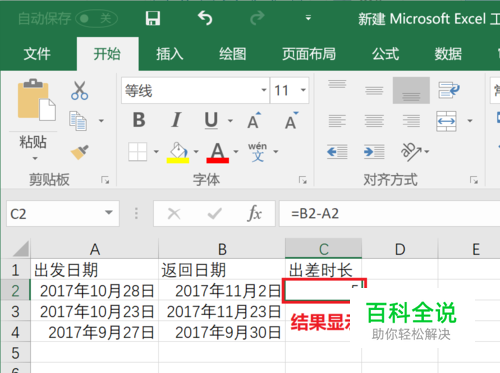Select row 3 header
The image size is (500, 373).
(x=15, y=311)
